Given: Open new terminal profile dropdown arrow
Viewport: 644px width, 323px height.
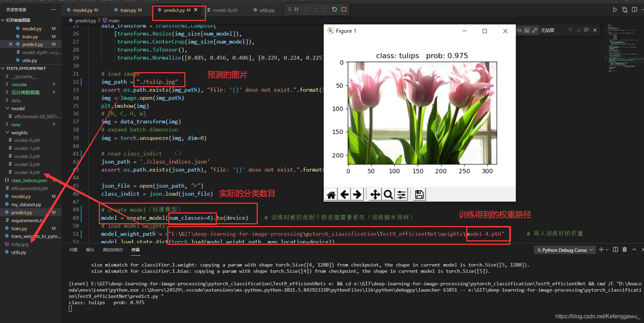Looking at the screenshot, I should pyautogui.click(x=607, y=249).
